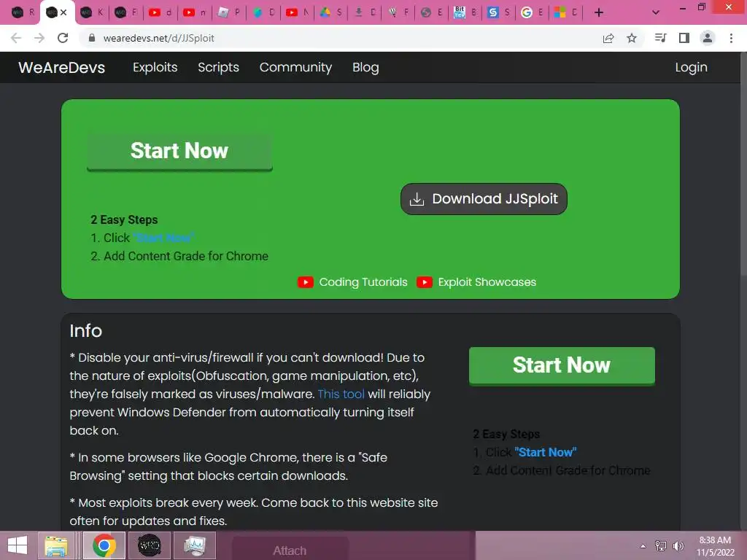The width and height of the screenshot is (747, 560).
Task: Switch to the first WeAreDevs tab labeled R
Action: point(23,13)
